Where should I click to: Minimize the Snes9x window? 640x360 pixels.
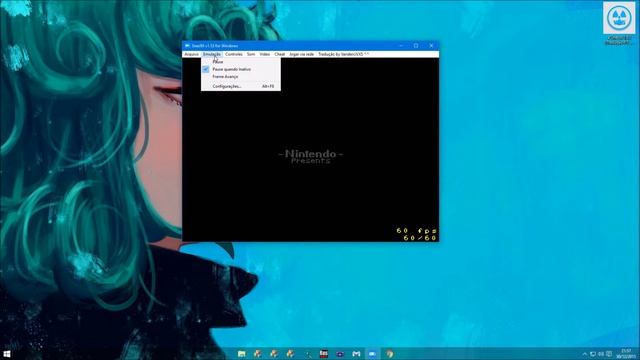[401, 46]
